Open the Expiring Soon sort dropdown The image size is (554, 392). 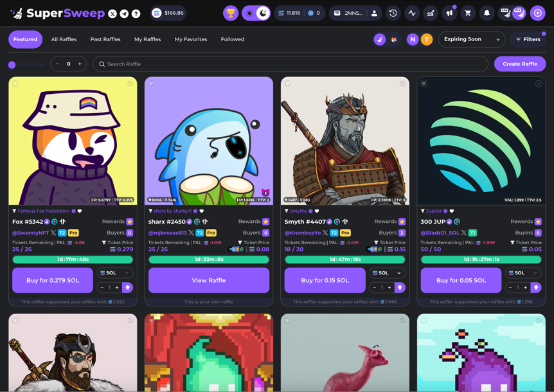click(x=472, y=39)
